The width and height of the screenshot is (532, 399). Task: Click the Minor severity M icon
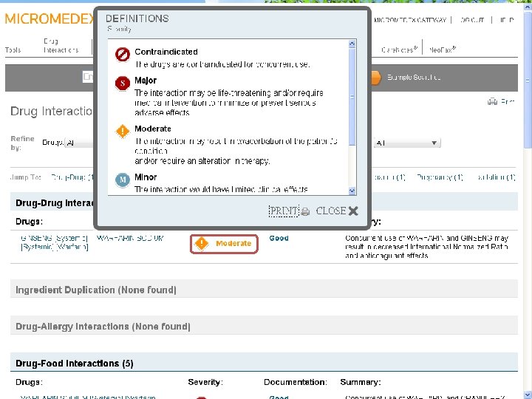point(123,180)
